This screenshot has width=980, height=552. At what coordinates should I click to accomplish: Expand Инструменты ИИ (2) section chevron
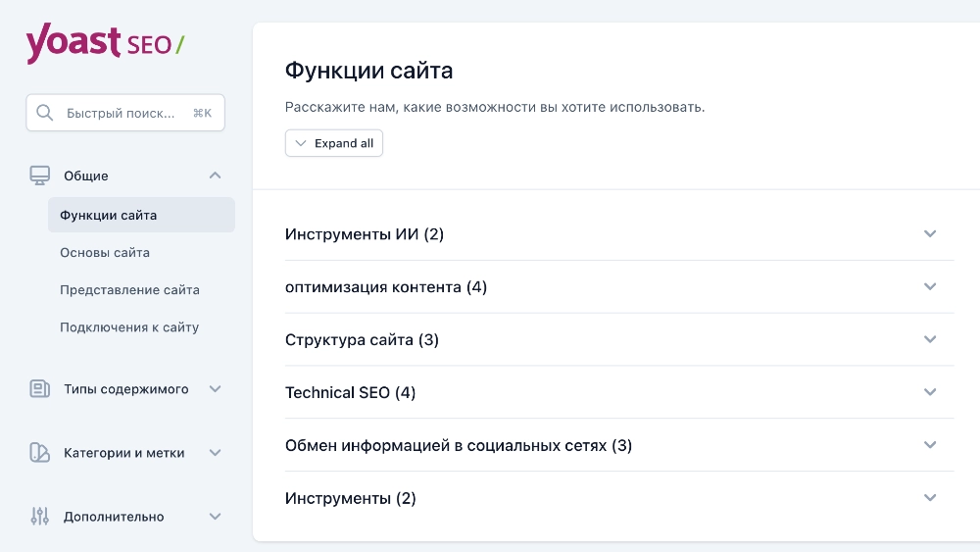tap(930, 233)
